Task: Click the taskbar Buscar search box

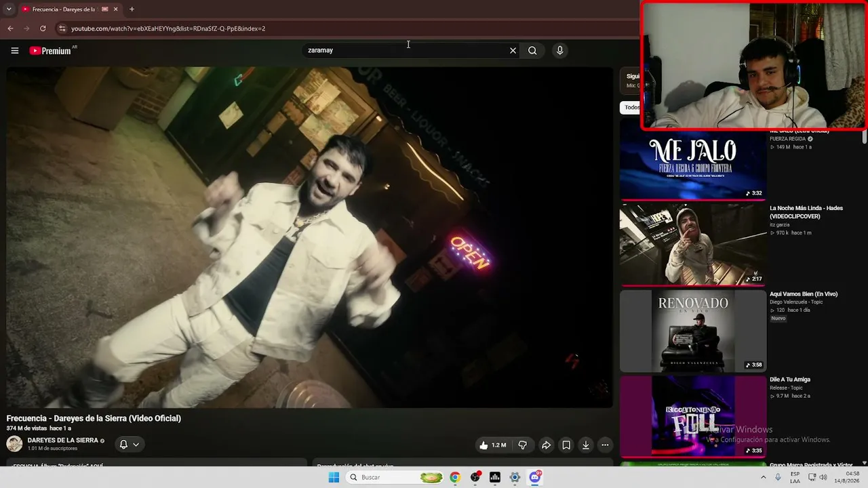Action: (x=395, y=477)
